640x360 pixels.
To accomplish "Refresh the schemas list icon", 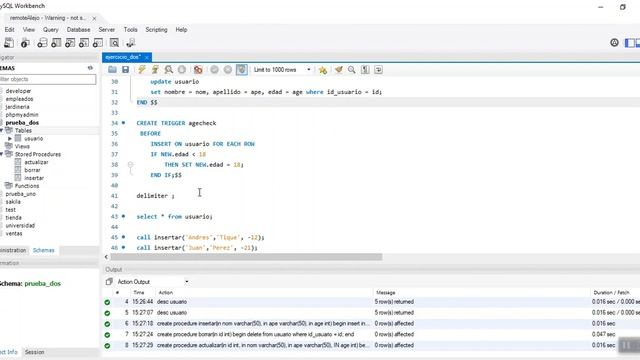I will point(90,68).
